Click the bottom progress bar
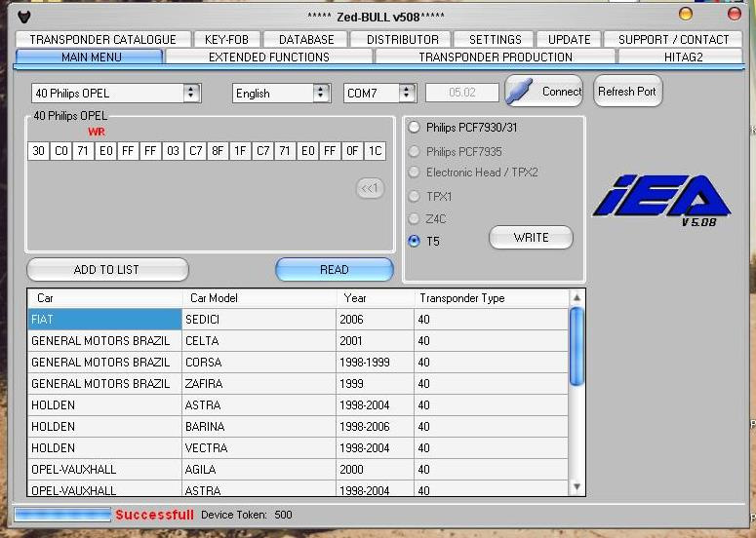Viewport: 756px width, 538px height. point(62,515)
